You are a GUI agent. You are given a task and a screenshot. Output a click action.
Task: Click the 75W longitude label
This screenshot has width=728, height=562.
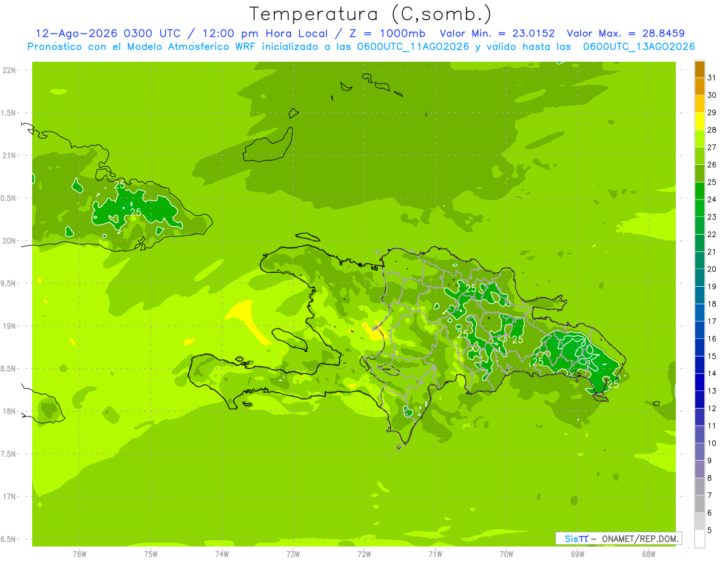(151, 554)
